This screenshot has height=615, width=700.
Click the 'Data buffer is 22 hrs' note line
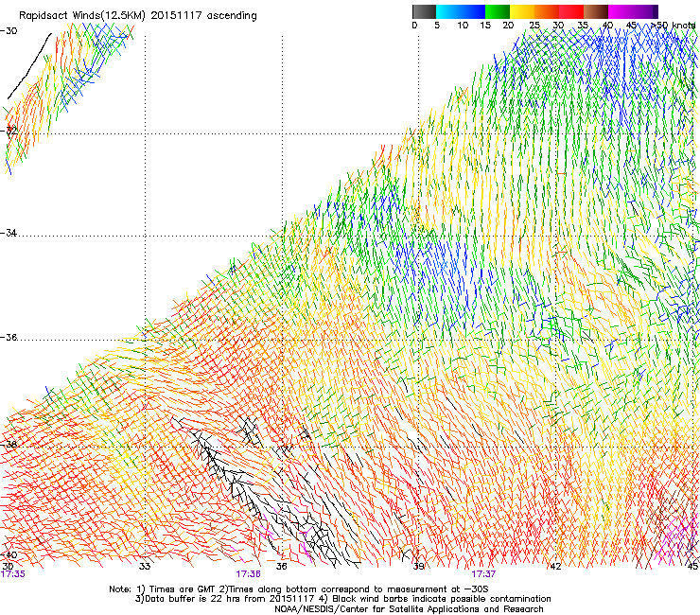click(342, 599)
